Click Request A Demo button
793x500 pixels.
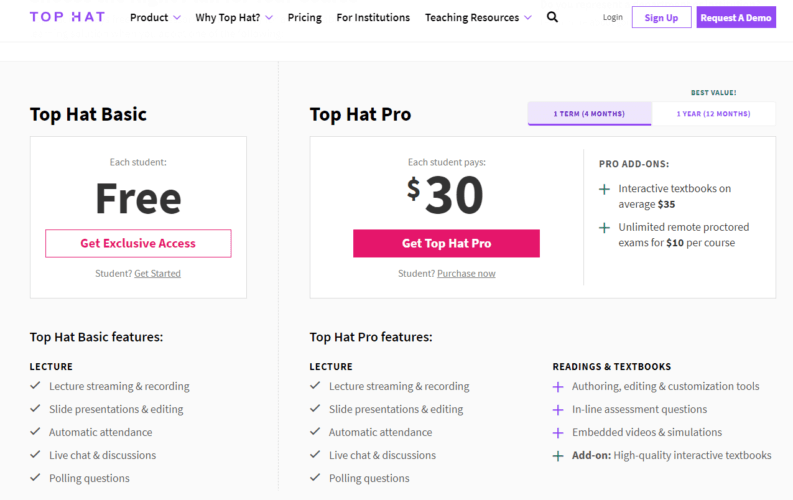(x=736, y=17)
